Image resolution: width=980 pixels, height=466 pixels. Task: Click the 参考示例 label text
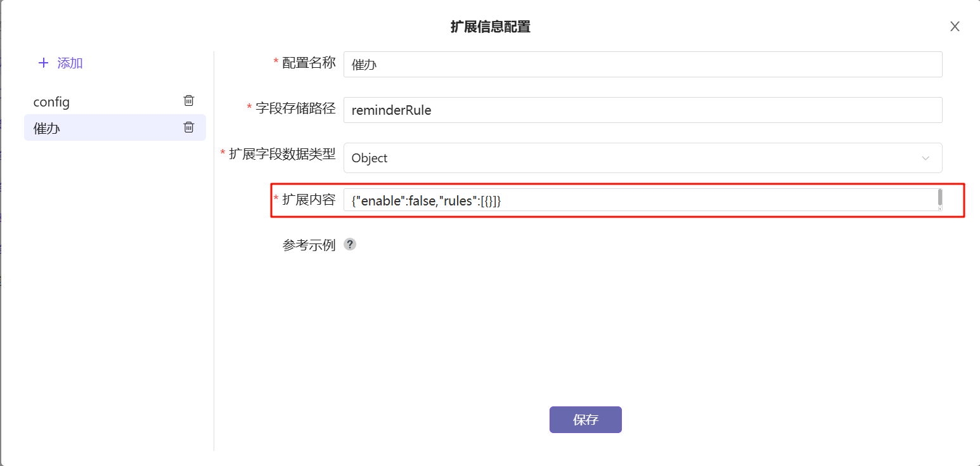(x=308, y=245)
